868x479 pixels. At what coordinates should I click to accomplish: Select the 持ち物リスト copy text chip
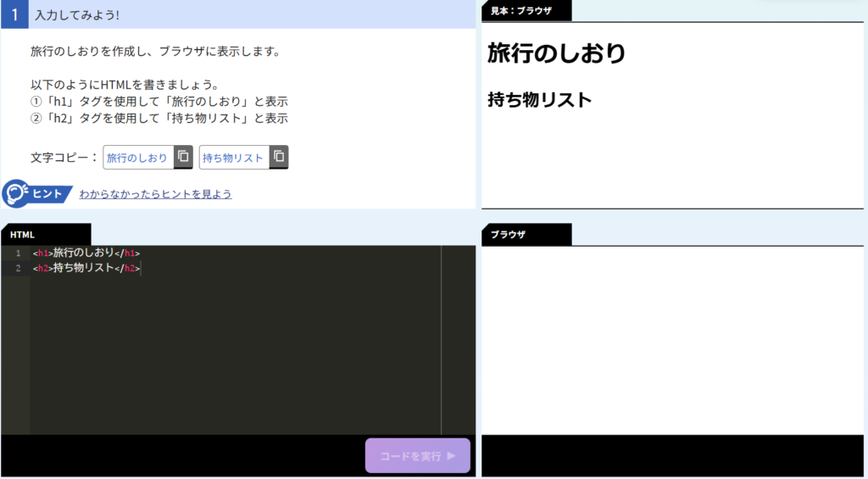pos(233,158)
